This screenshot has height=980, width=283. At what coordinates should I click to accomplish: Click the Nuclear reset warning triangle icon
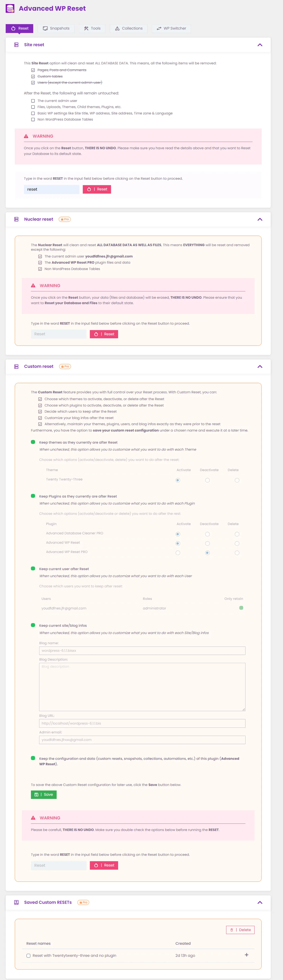pos(33,286)
